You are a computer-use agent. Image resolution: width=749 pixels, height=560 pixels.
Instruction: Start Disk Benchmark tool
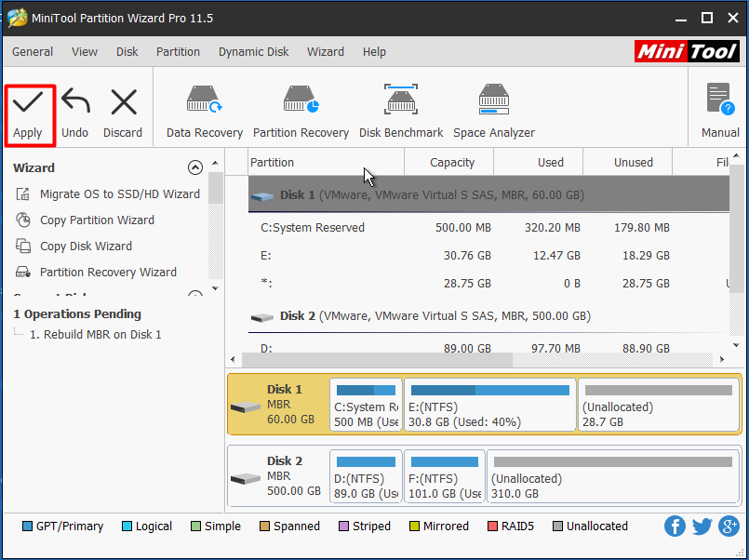pos(401,113)
